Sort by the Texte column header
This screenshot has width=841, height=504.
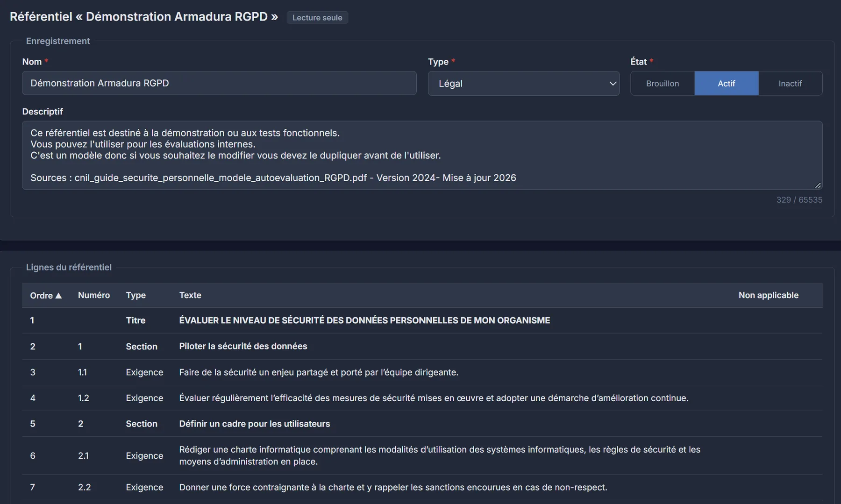pyautogui.click(x=190, y=295)
